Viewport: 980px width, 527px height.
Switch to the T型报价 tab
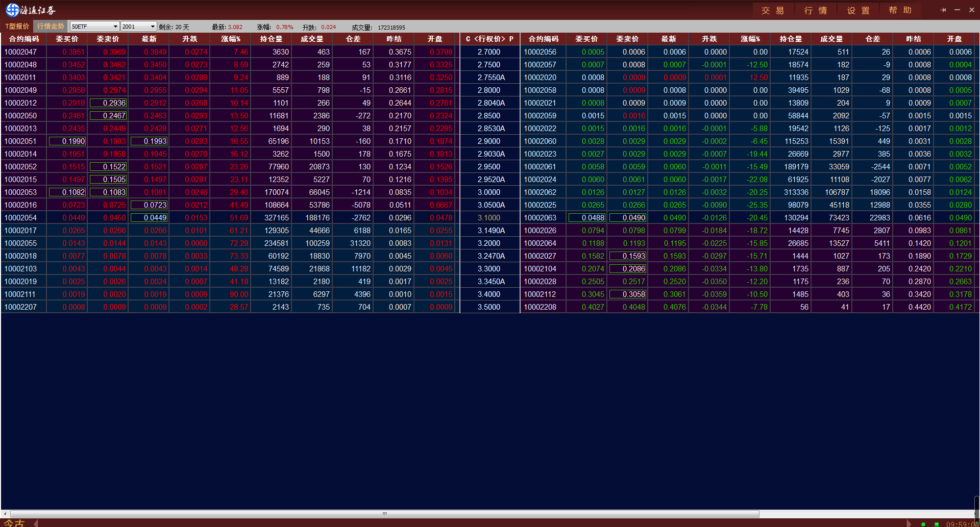pyautogui.click(x=17, y=27)
